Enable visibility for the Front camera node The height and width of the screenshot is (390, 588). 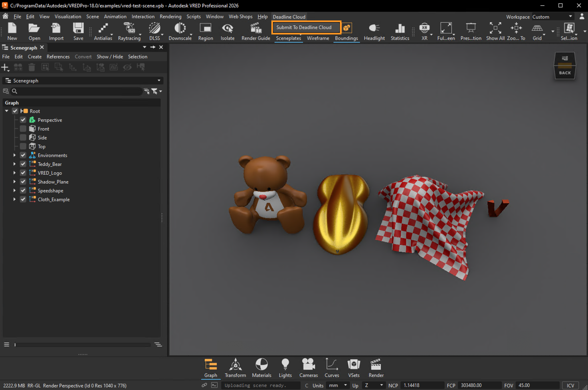click(23, 129)
